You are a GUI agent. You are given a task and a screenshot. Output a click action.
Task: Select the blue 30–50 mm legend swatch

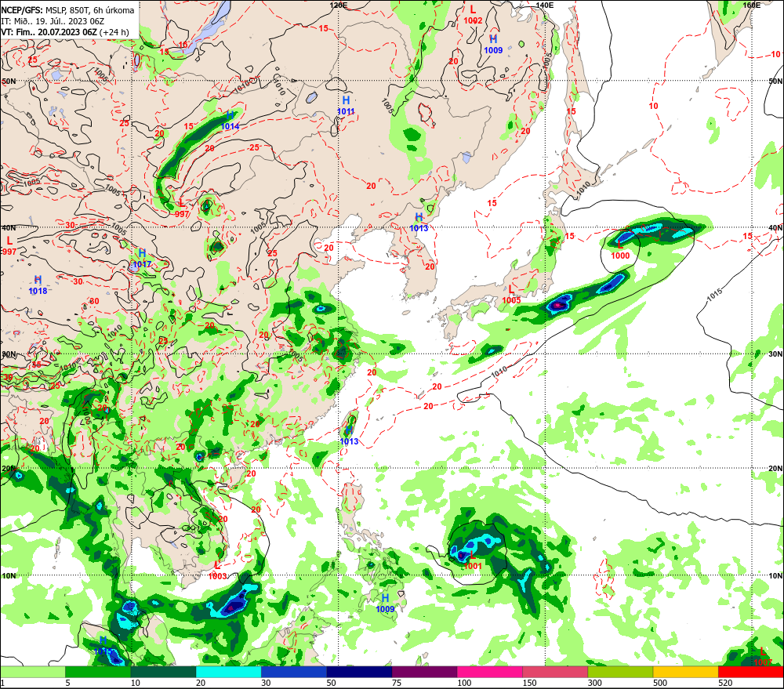click(294, 672)
